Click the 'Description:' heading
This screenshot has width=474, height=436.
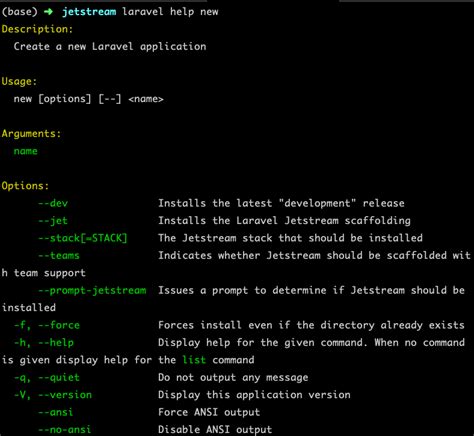pos(37,29)
